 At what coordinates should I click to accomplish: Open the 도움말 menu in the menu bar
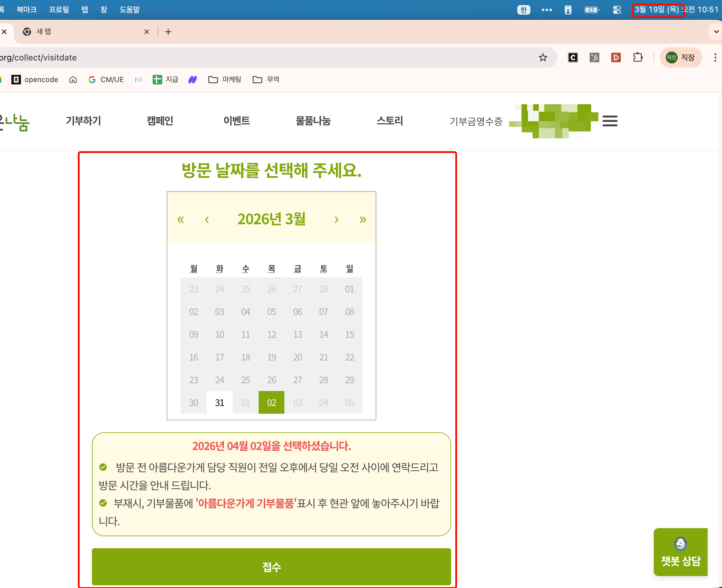(x=129, y=10)
